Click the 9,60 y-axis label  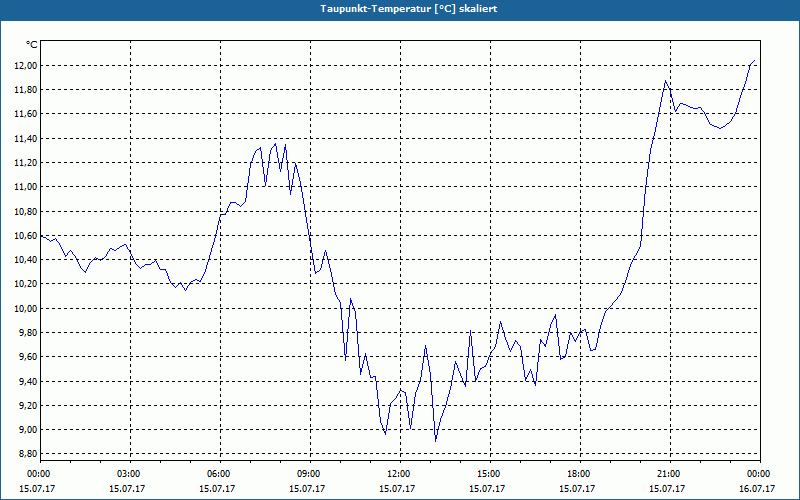click(28, 357)
